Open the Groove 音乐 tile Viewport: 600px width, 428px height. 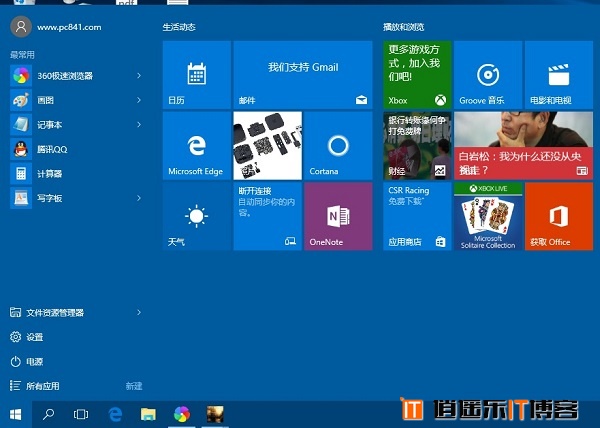point(488,75)
